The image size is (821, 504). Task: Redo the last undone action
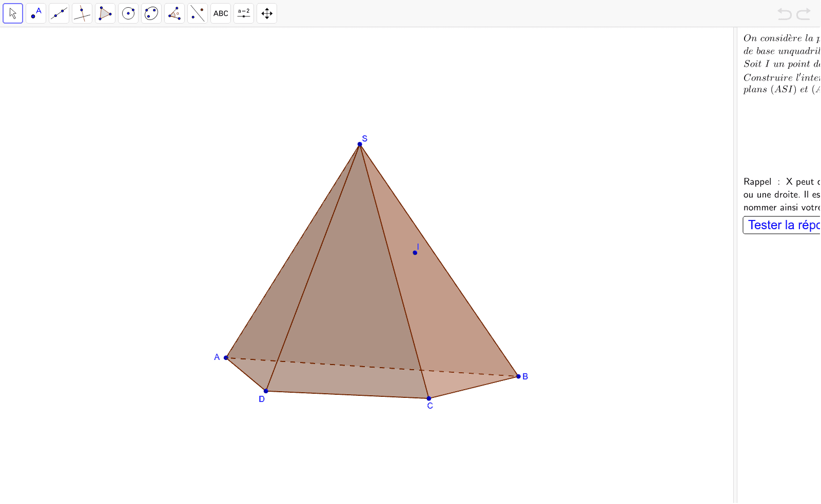click(804, 14)
